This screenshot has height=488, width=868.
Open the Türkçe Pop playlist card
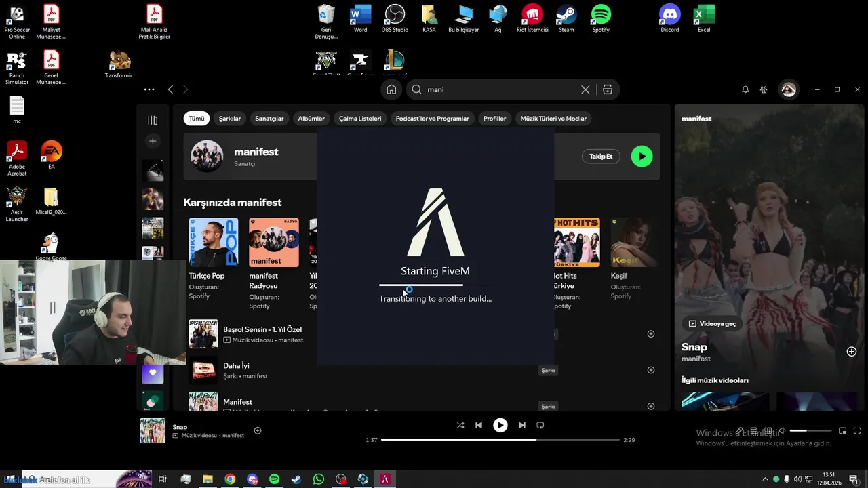click(214, 263)
